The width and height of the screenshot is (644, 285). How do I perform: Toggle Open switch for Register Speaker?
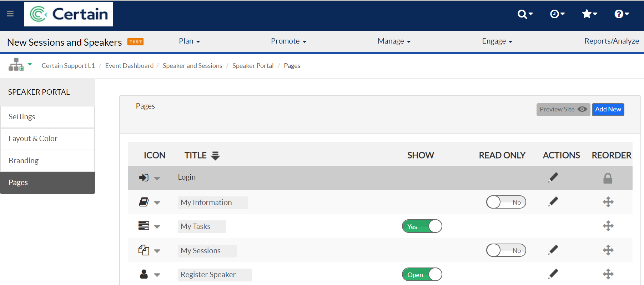click(x=422, y=275)
